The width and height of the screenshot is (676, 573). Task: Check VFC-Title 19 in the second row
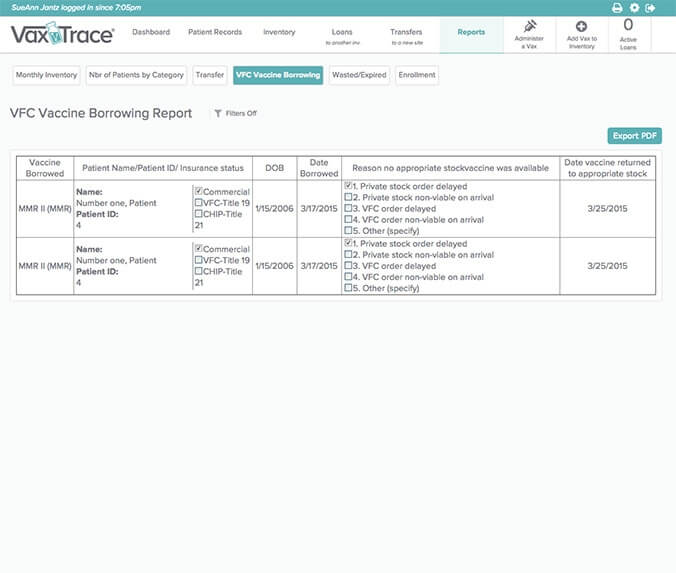[200, 261]
